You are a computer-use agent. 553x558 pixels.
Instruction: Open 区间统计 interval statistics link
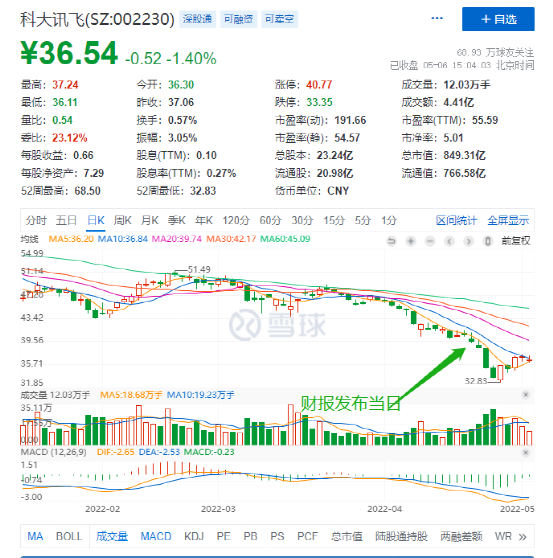pyautogui.click(x=456, y=221)
